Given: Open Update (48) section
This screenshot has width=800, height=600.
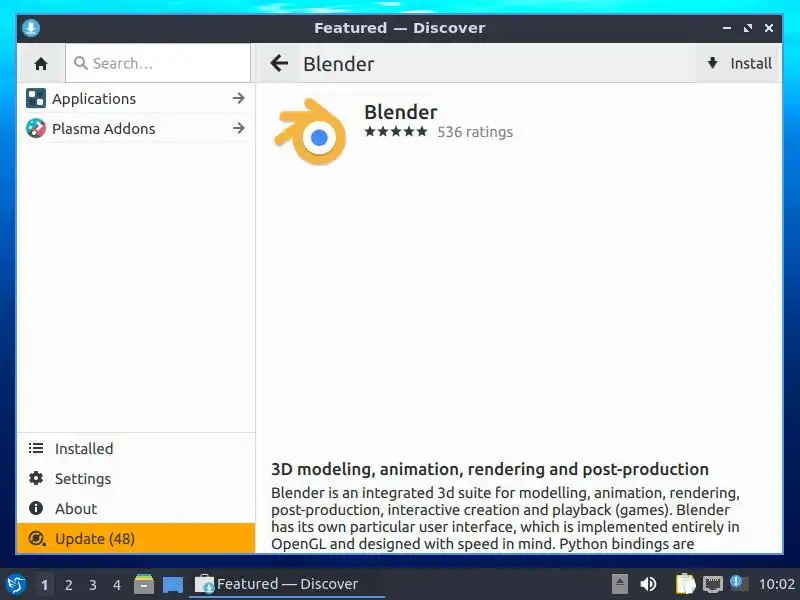Looking at the screenshot, I should [136, 539].
